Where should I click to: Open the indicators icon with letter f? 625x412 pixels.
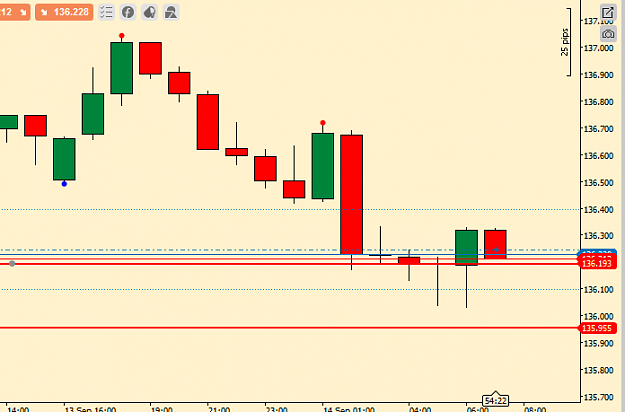[128, 12]
